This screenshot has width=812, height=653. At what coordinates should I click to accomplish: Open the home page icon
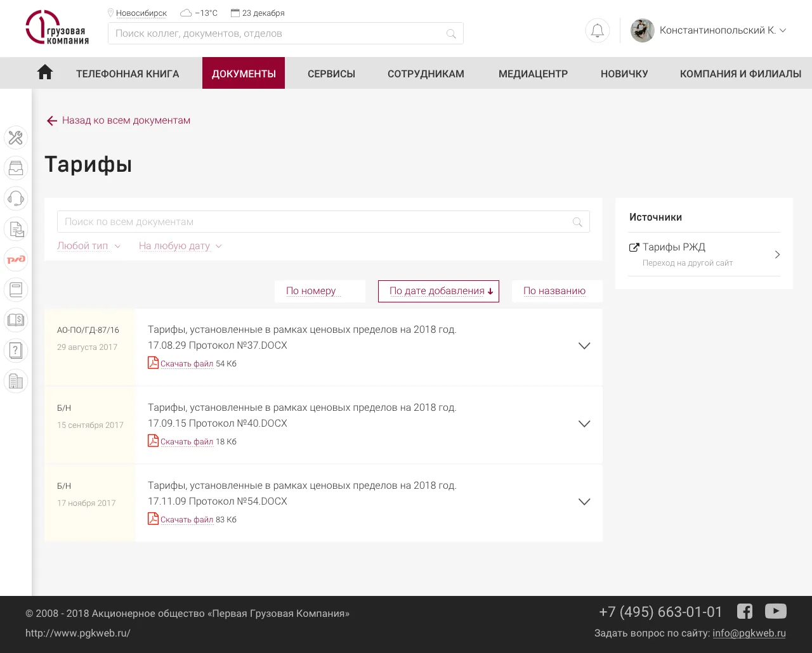[45, 72]
